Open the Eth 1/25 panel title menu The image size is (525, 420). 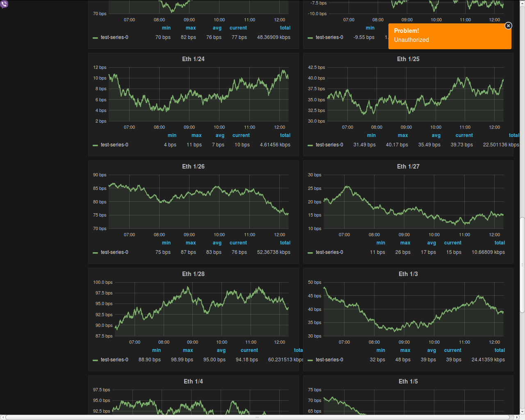408,59
